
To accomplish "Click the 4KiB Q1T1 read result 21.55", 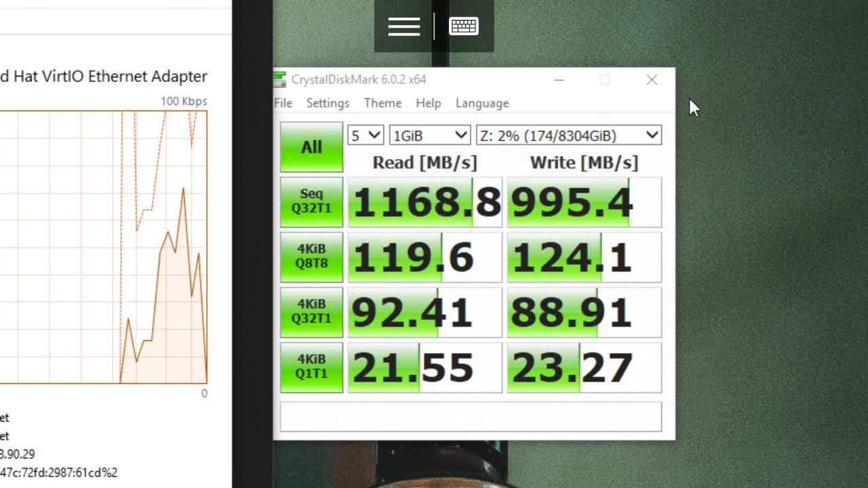I will point(425,367).
